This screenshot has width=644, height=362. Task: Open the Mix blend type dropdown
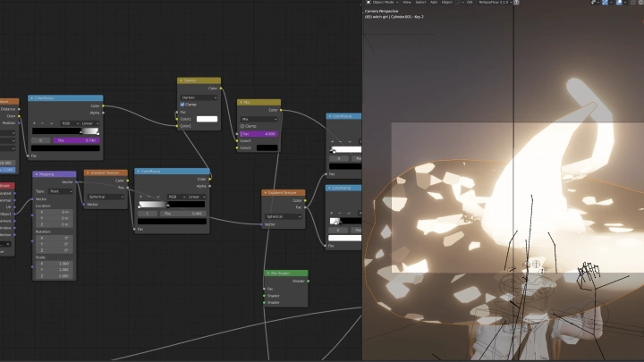click(x=258, y=119)
